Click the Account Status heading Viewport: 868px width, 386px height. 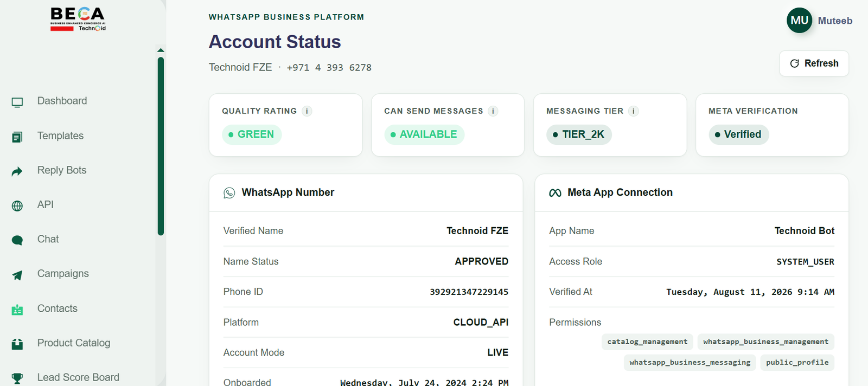click(x=275, y=42)
